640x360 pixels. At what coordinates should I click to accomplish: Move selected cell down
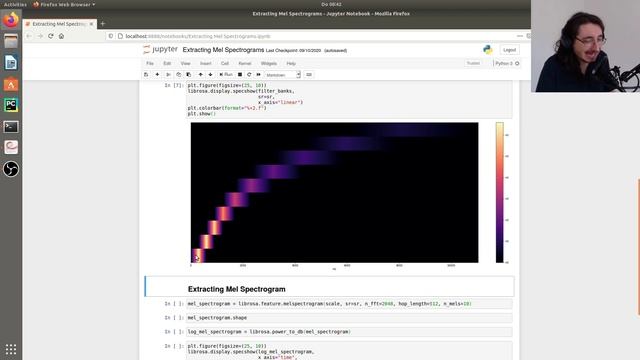(x=211, y=75)
